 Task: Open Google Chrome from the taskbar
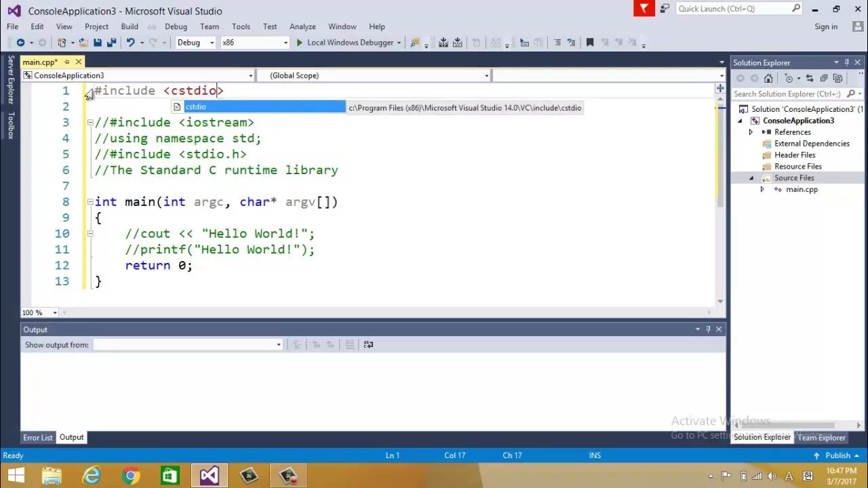point(131,476)
